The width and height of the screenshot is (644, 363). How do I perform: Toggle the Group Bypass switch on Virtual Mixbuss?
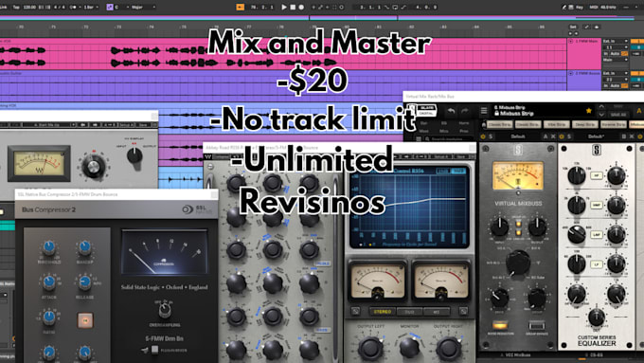[x=536, y=325]
